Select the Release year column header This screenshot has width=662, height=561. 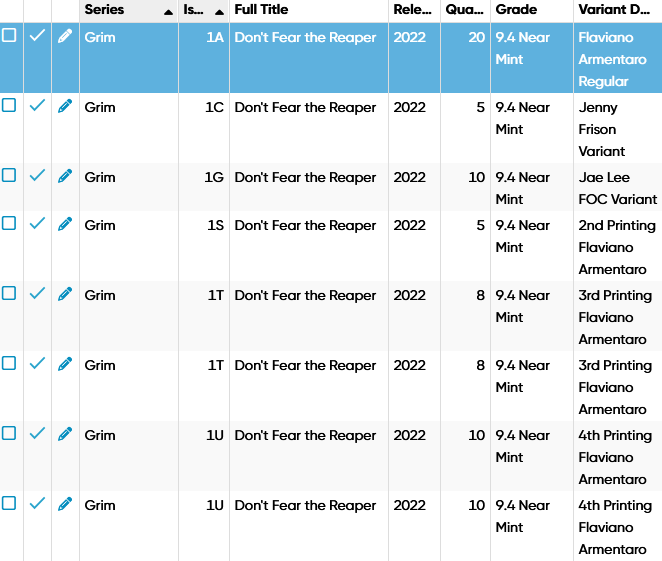414,10
